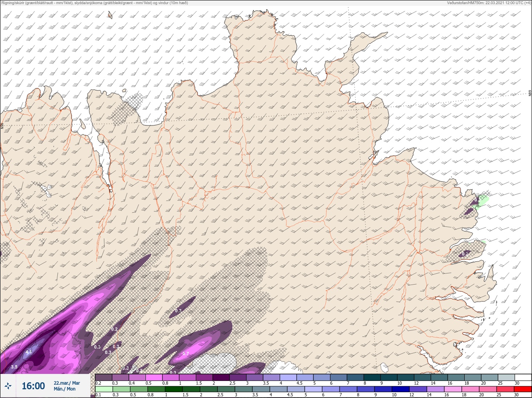Click the 16:00 forecast time label
This screenshot has height=398, width=532.
33,386
